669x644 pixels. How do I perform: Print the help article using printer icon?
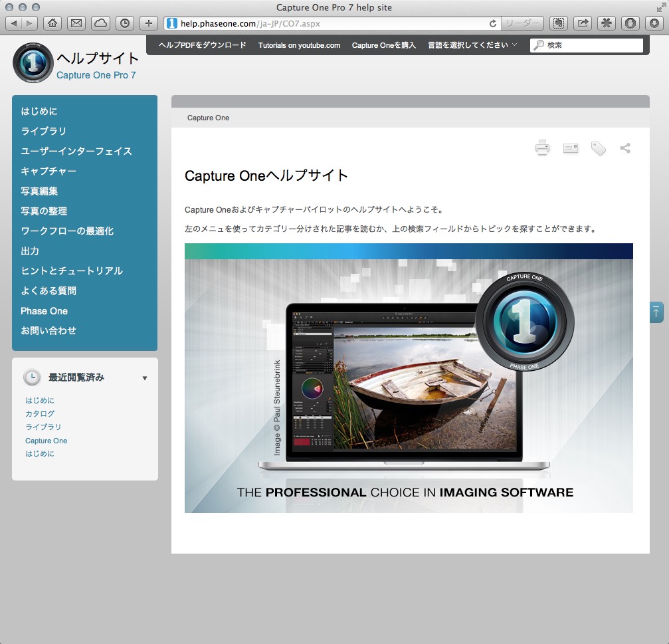coord(542,148)
